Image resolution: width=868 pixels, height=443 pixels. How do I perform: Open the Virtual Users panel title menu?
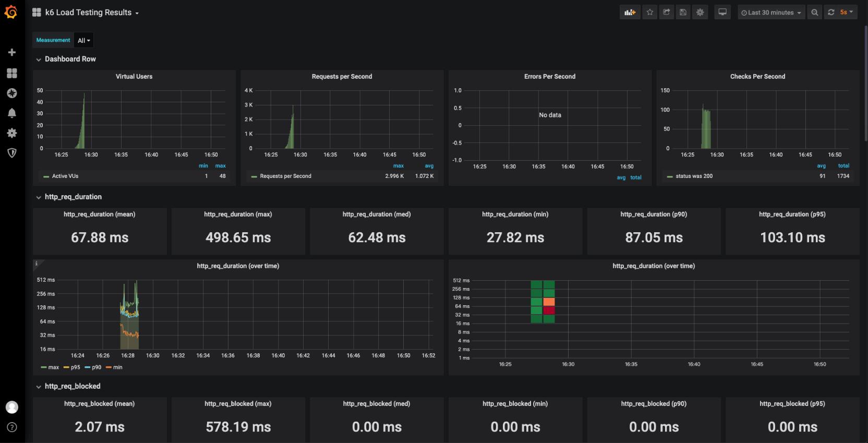coord(134,77)
